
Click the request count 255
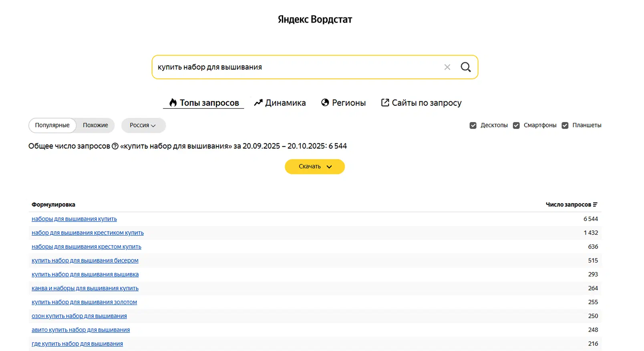coord(593,302)
